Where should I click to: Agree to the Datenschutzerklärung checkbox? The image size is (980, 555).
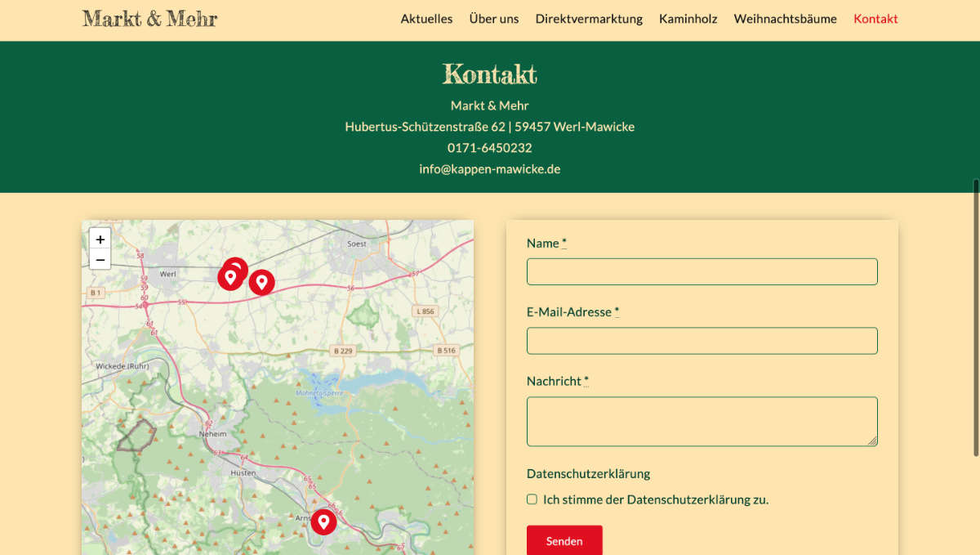[x=532, y=499]
